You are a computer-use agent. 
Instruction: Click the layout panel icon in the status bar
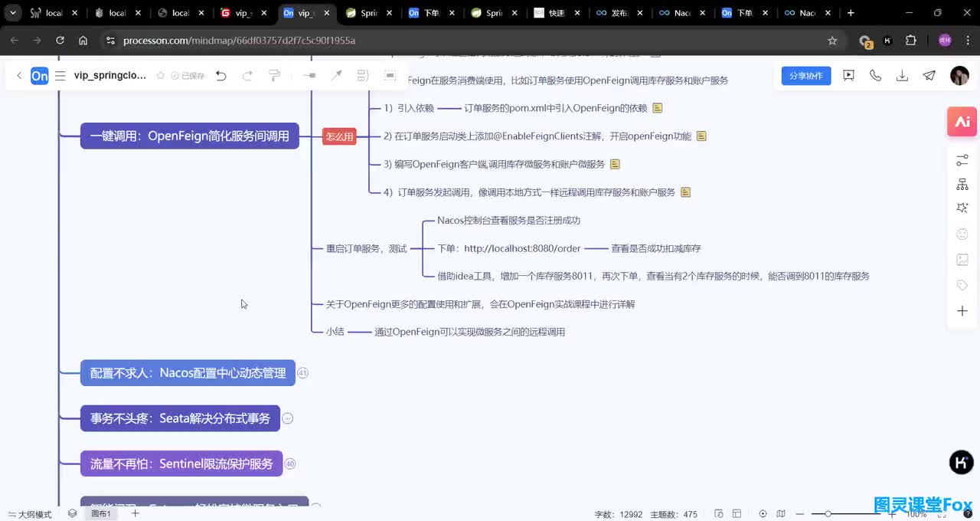[737, 514]
